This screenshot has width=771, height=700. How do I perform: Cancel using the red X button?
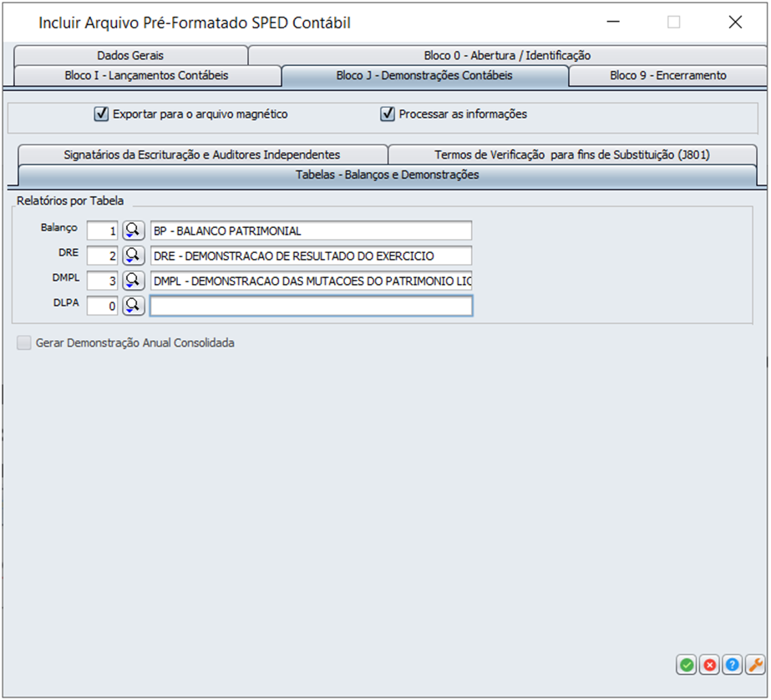709,665
